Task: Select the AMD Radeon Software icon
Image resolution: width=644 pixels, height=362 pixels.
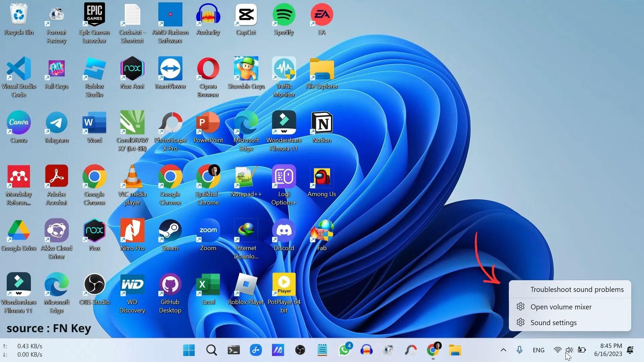Action: (170, 23)
